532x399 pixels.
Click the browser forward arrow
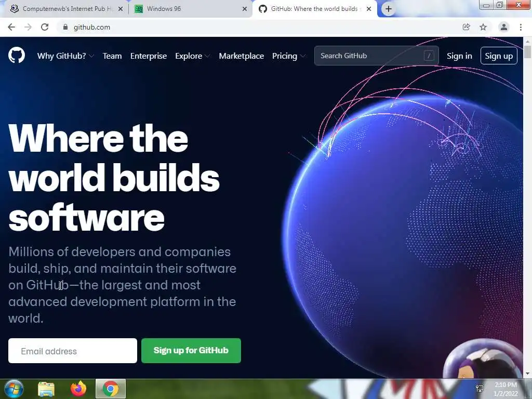pyautogui.click(x=28, y=27)
